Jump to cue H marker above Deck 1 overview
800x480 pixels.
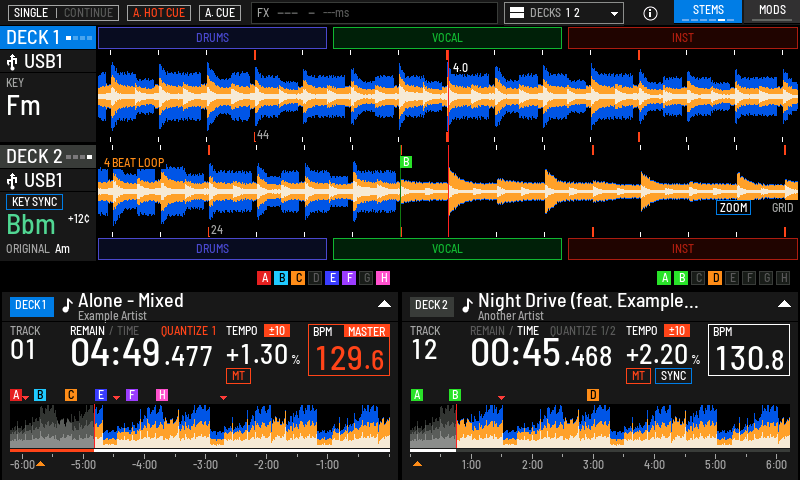point(162,395)
